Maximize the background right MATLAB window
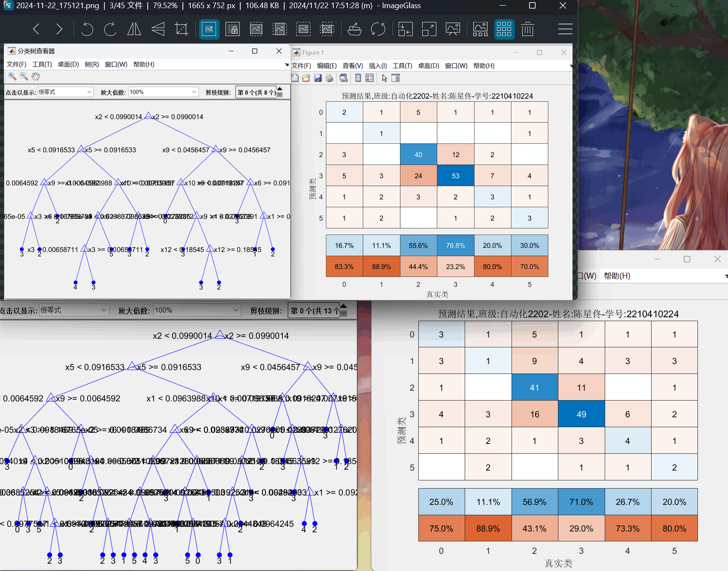Image resolution: width=728 pixels, height=571 pixels. [687, 259]
